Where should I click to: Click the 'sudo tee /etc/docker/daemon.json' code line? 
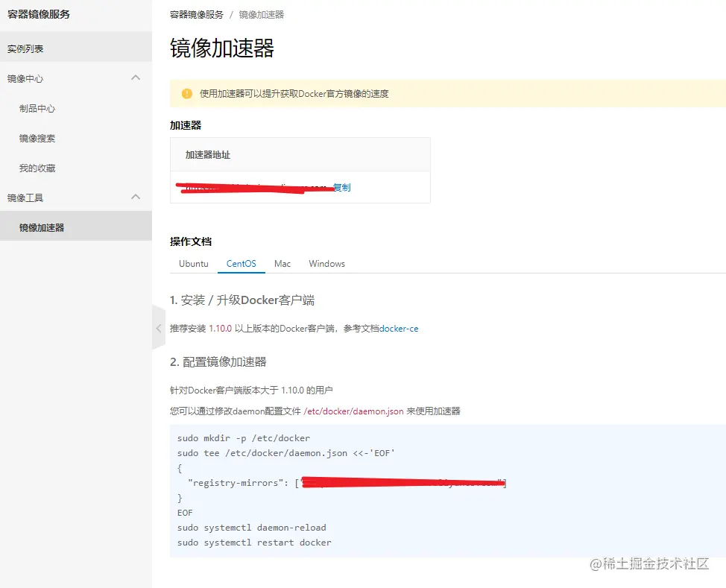[x=286, y=453]
